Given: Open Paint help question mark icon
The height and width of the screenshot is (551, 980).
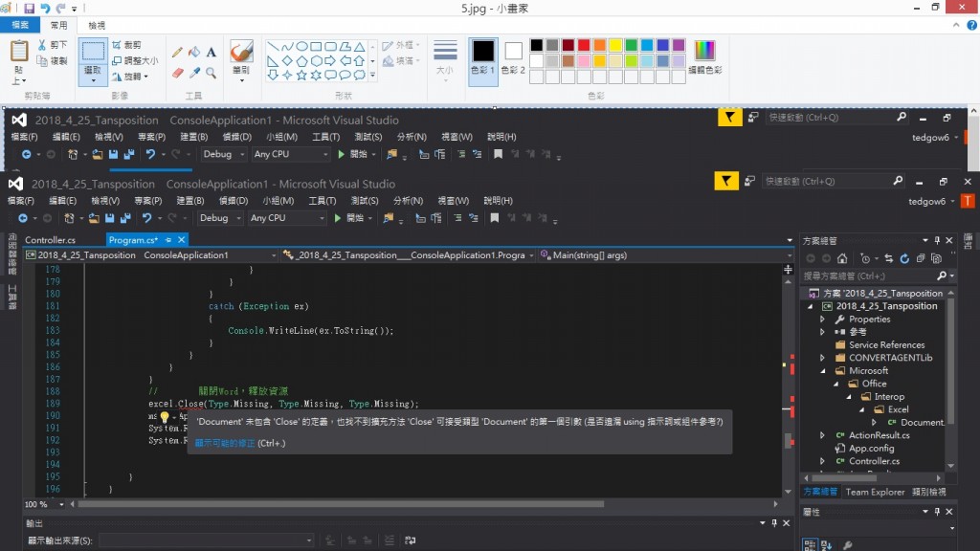Looking at the screenshot, I should (971, 25).
